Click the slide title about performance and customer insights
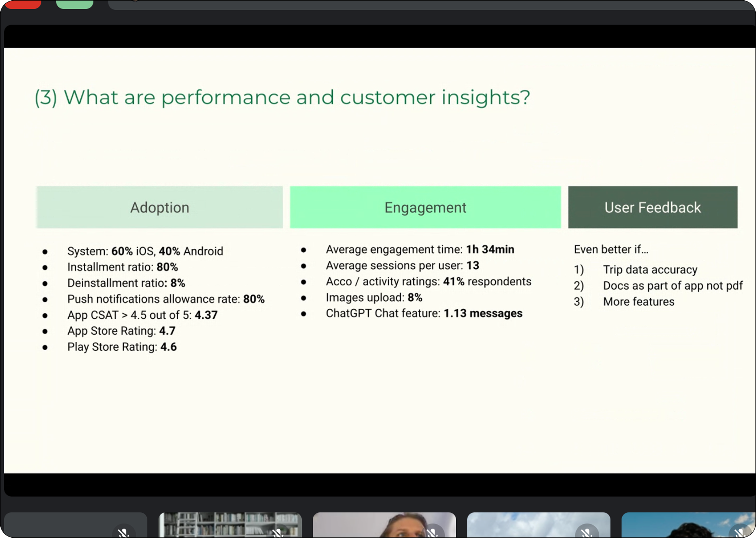Viewport: 756px width, 538px height. point(282,98)
